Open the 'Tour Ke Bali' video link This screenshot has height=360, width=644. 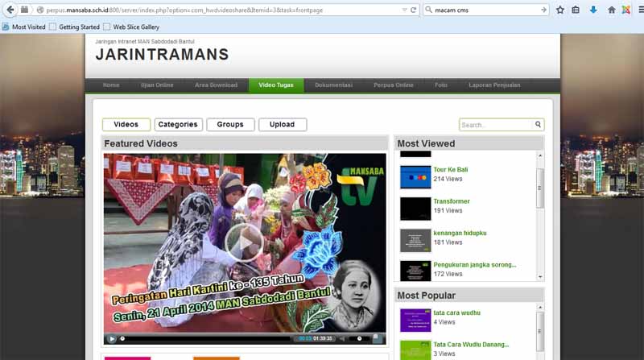(451, 169)
